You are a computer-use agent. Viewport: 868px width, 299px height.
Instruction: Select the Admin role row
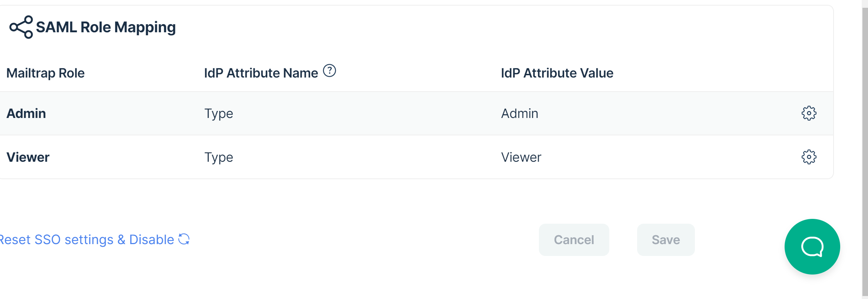pyautogui.click(x=417, y=113)
